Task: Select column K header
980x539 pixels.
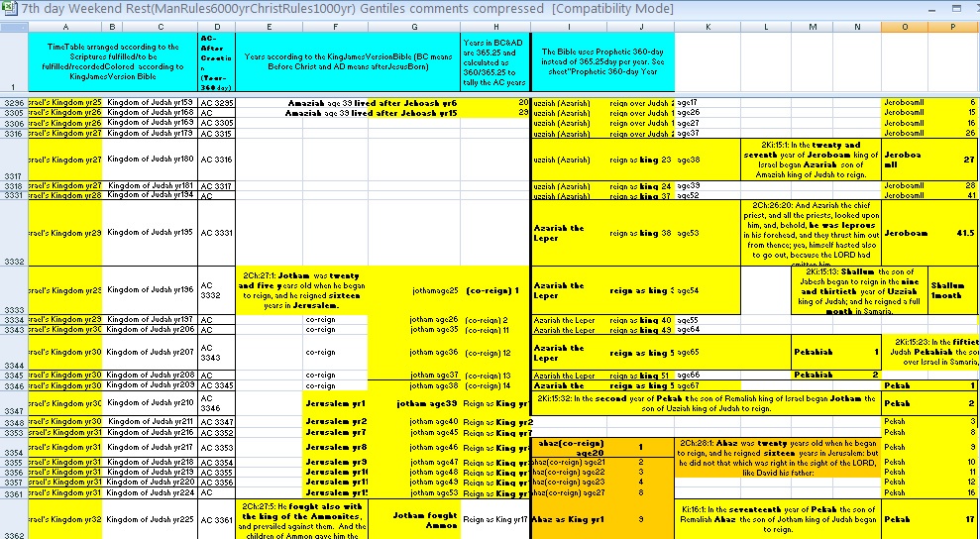Action: coord(708,27)
